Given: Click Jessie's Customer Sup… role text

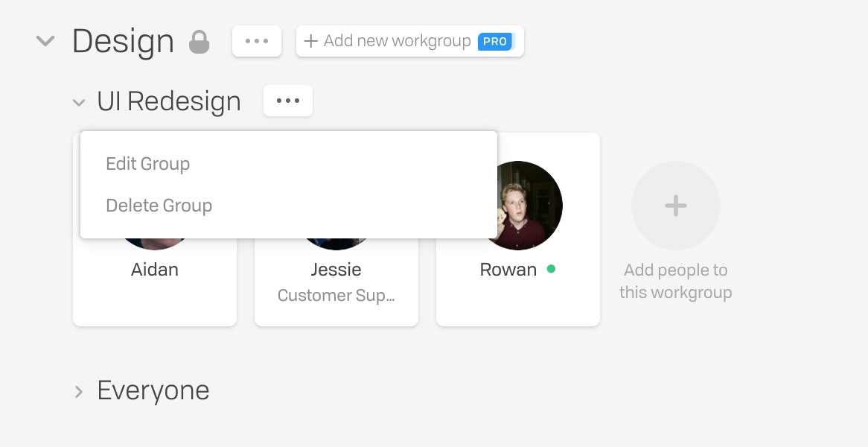Looking at the screenshot, I should (336, 295).
